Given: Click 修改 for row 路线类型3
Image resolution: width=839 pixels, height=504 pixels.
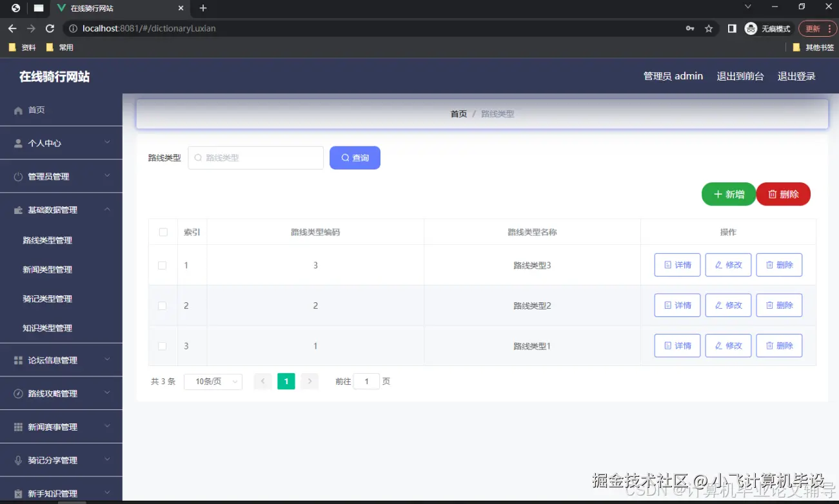Looking at the screenshot, I should pos(728,265).
